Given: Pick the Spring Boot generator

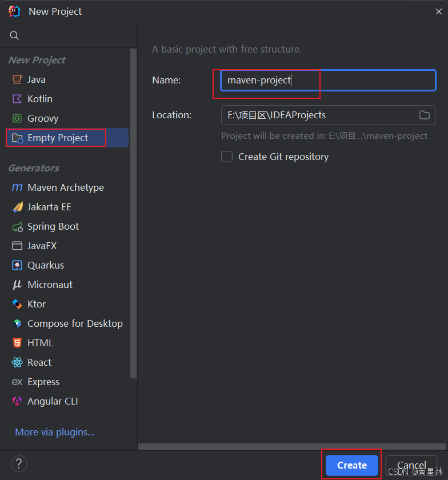Looking at the screenshot, I should pyautogui.click(x=67, y=226).
